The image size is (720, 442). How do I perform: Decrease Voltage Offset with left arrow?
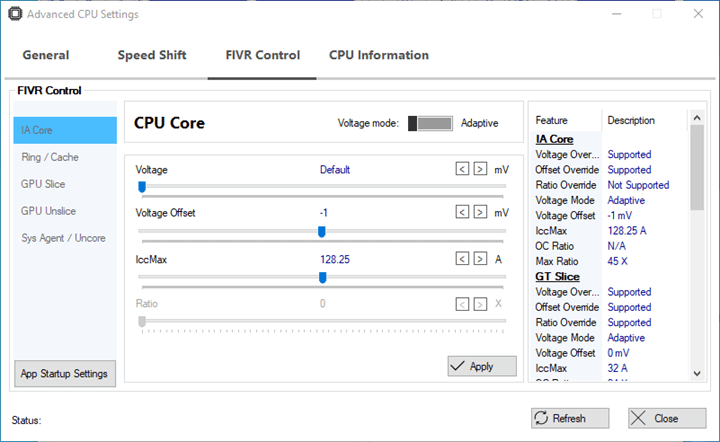coord(462,212)
